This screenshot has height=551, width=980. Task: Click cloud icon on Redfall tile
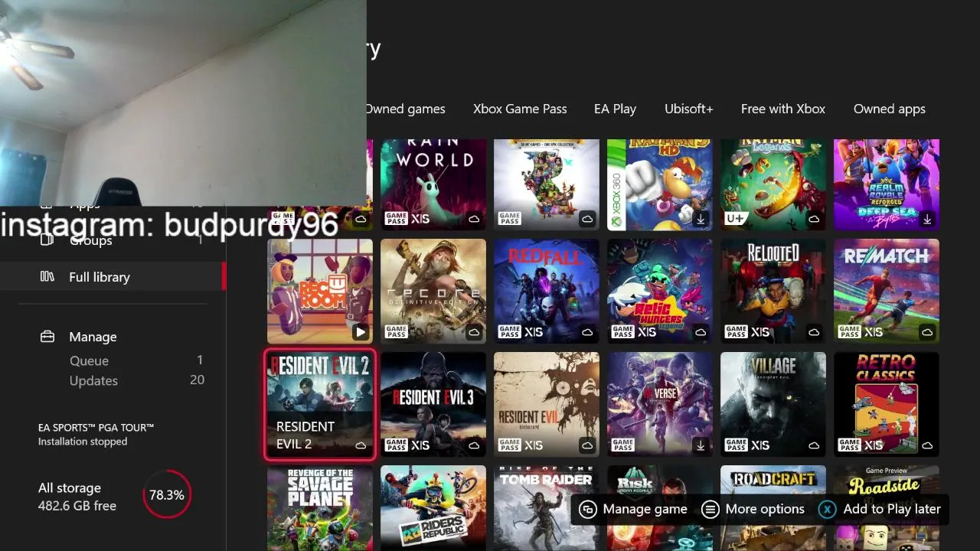coord(587,332)
